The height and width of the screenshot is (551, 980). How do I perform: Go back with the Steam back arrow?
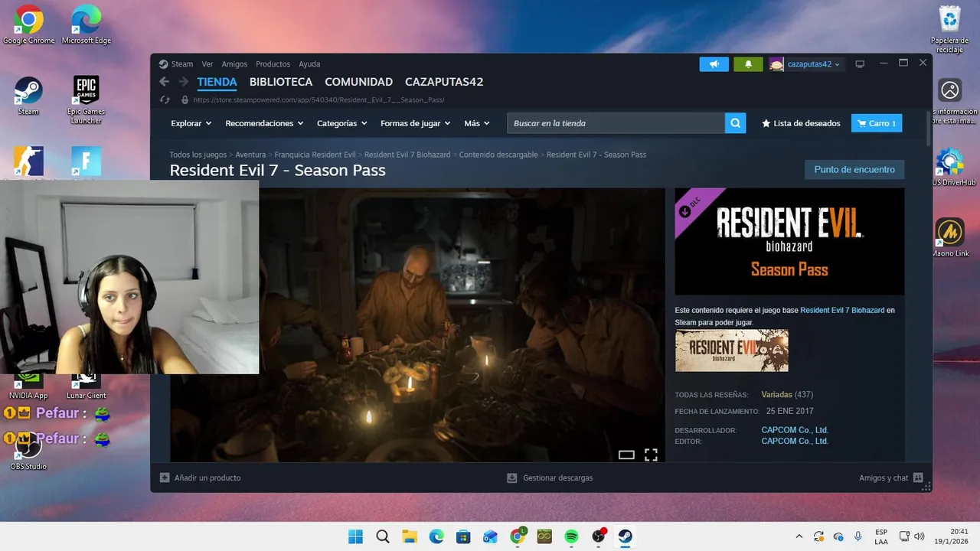point(164,82)
